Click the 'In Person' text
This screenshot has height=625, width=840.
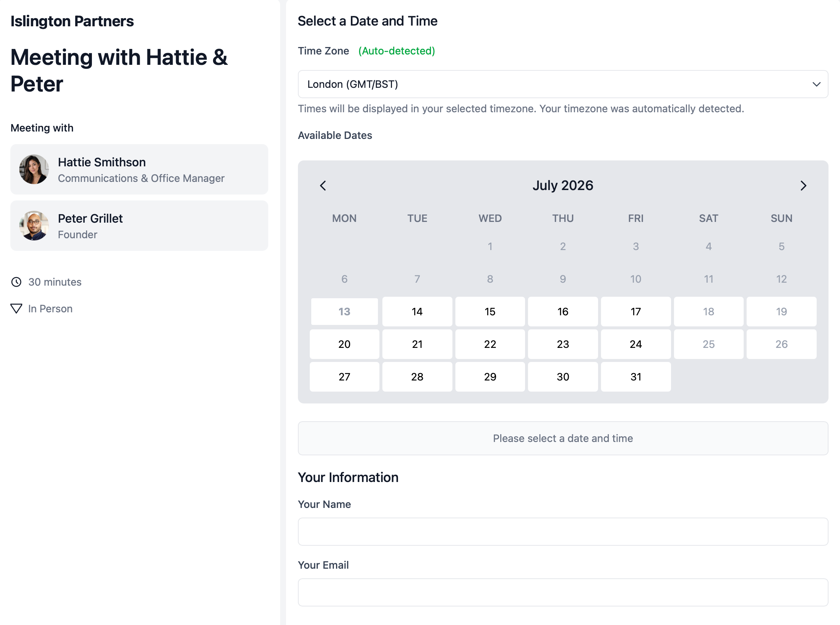[50, 309]
